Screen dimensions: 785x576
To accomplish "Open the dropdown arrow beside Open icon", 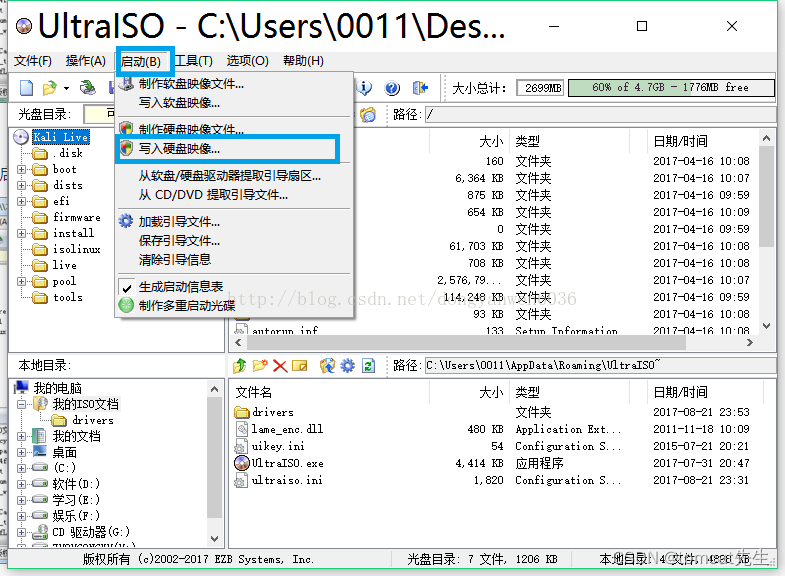I will [66, 88].
